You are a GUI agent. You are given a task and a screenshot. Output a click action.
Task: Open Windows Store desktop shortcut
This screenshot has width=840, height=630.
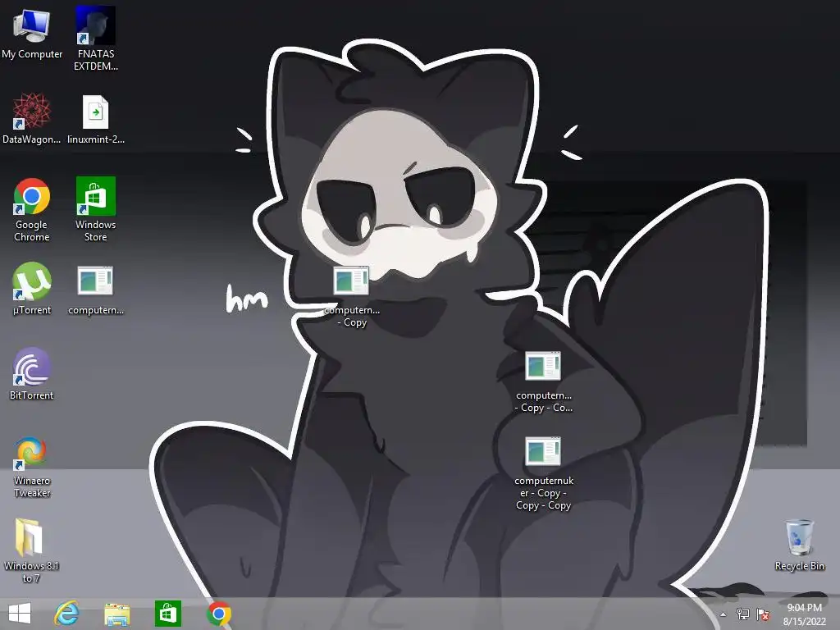coord(95,209)
